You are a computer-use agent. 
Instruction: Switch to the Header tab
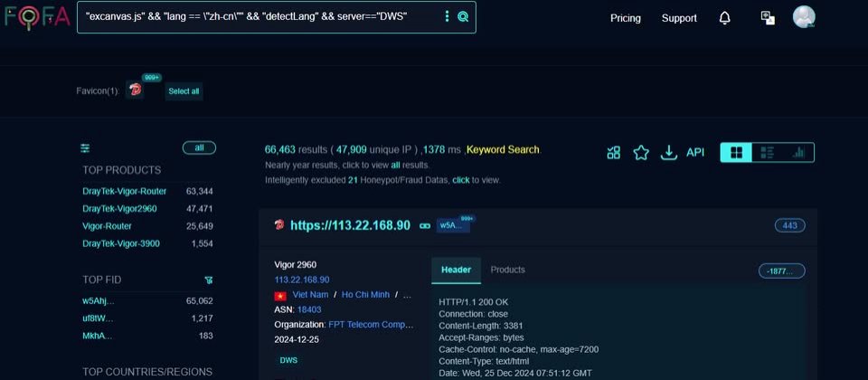coord(456,270)
